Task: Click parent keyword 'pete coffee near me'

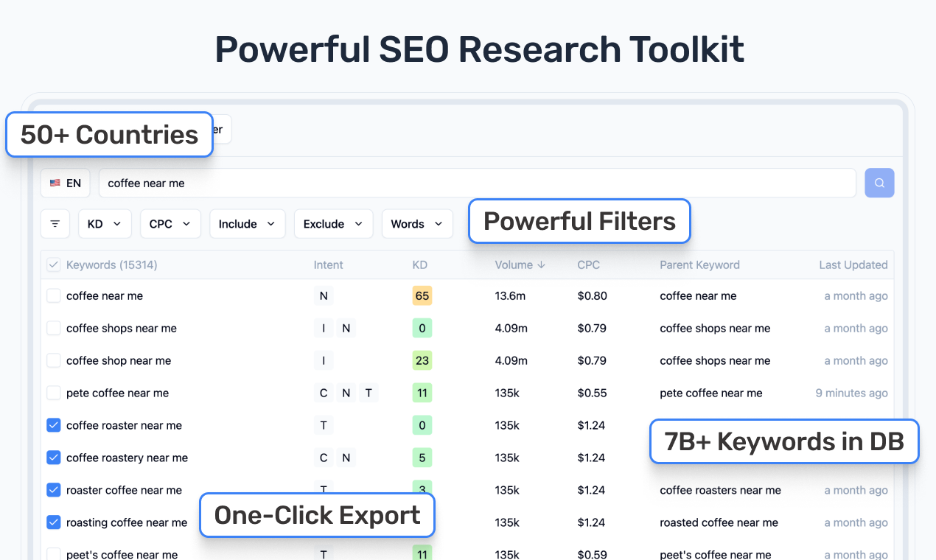Action: tap(711, 393)
